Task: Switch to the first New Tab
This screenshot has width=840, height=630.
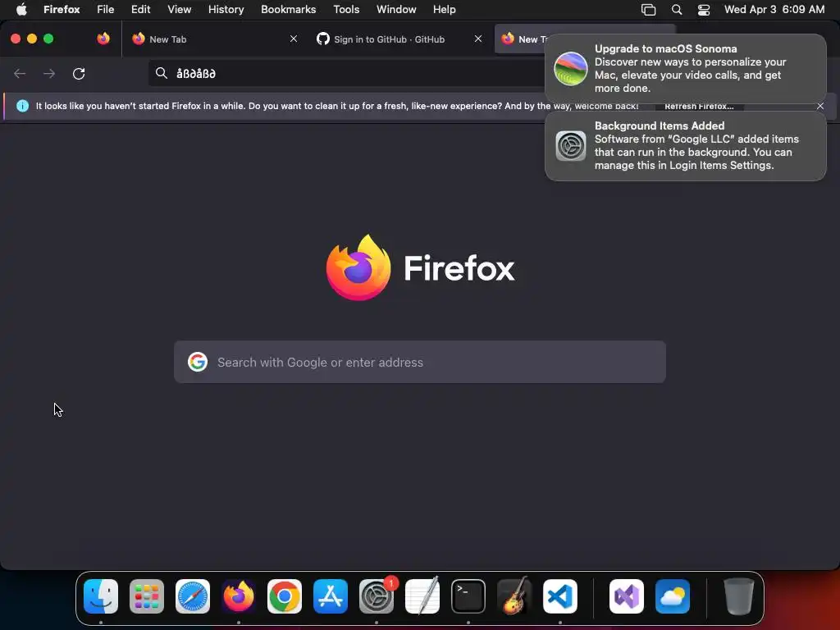Action: tap(214, 39)
